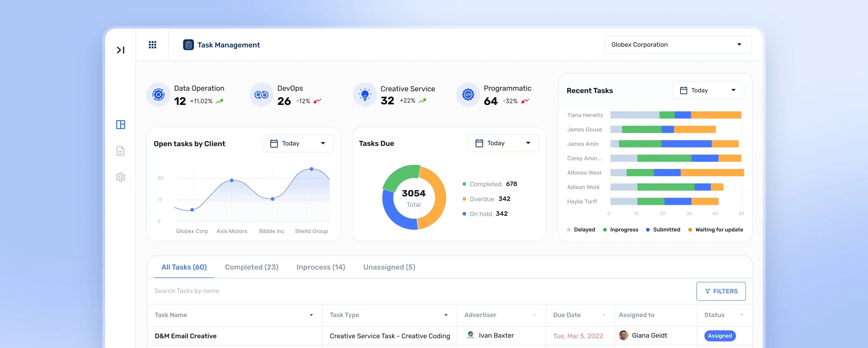This screenshot has height=348, width=868.
Task: Click the DevOps infinity gears icon
Action: [262, 95]
